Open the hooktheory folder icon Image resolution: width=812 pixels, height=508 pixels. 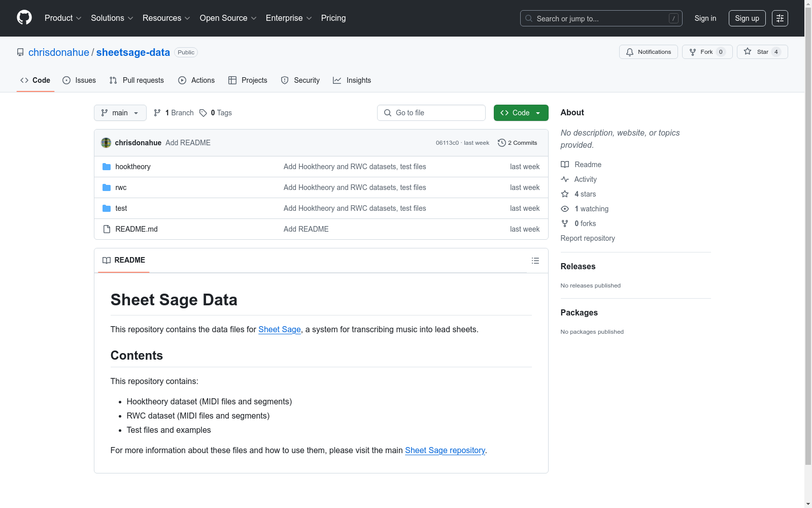(x=107, y=167)
